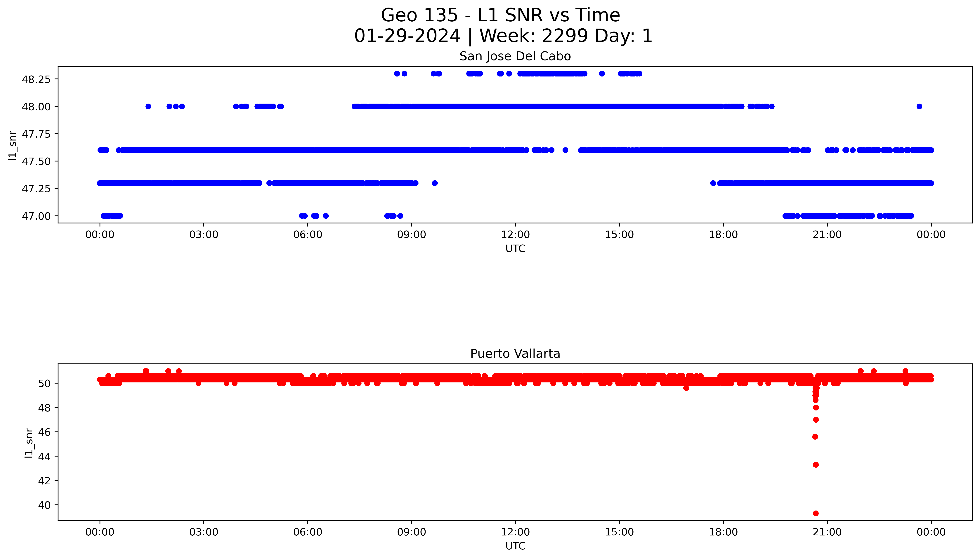This screenshot has width=980, height=559.
Task: Click the UTC axis label under San Jose Del Cabo plot
Action: tap(515, 249)
